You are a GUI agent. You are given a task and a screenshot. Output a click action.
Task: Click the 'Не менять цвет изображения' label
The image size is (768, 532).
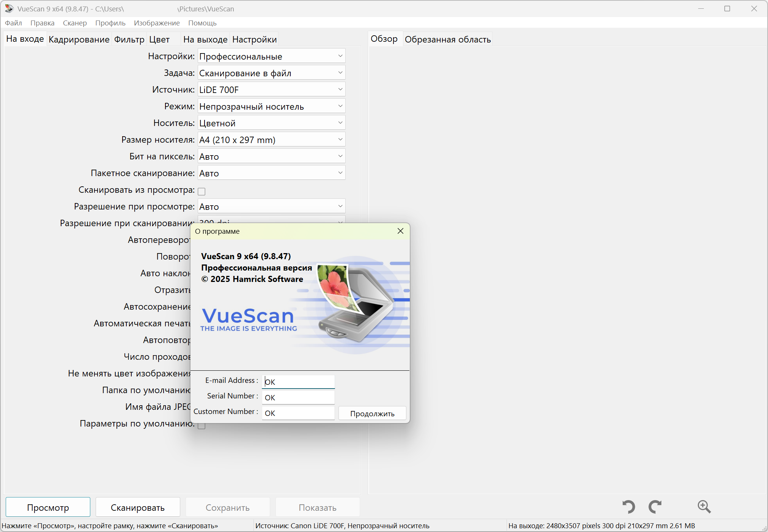pos(129,373)
